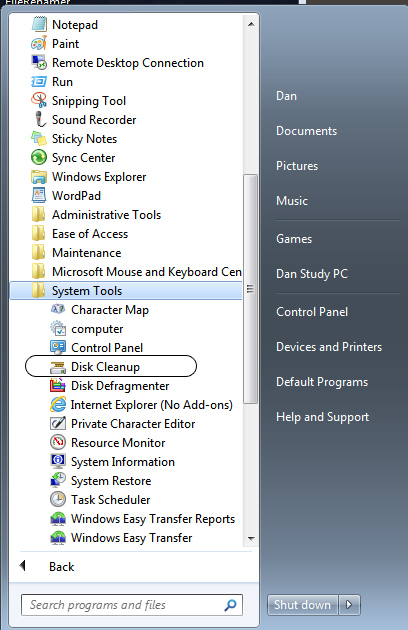Click the Private Character Editor icon
The image size is (408, 630).
[x=58, y=423]
